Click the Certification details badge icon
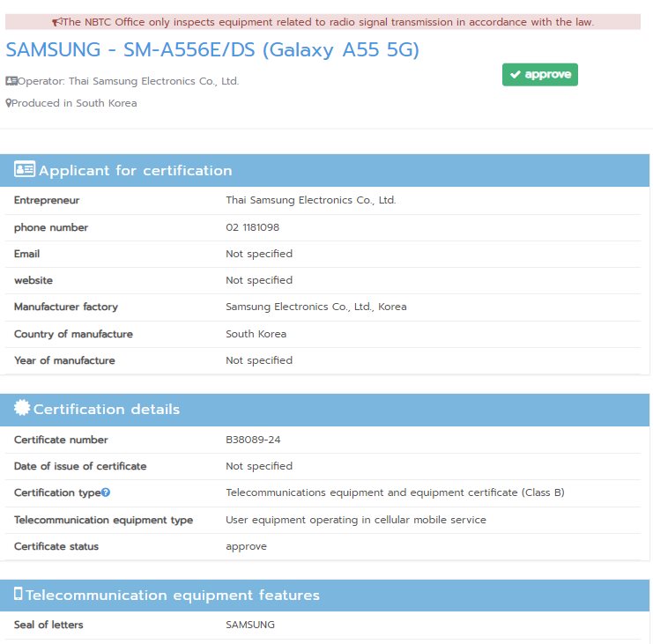The height and width of the screenshot is (644, 653). point(22,409)
